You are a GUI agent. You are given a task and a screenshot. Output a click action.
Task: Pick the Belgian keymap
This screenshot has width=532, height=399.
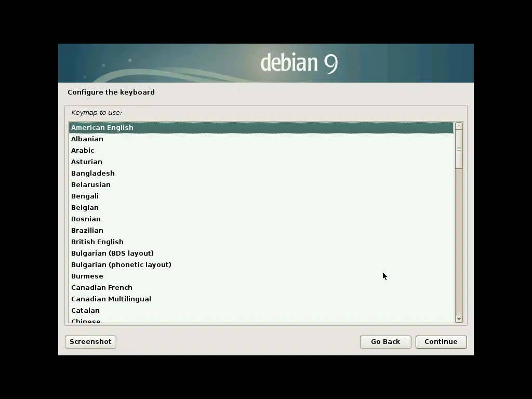[261, 208]
